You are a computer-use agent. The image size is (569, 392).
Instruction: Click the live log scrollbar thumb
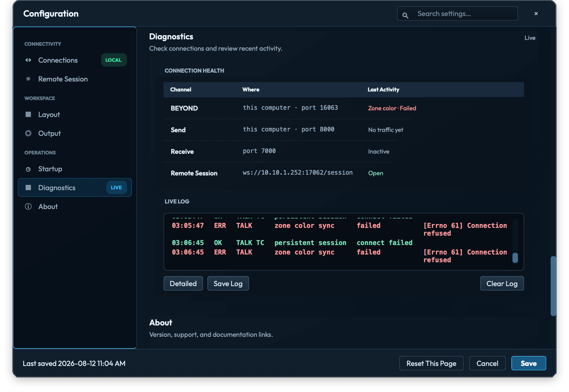pyautogui.click(x=515, y=257)
